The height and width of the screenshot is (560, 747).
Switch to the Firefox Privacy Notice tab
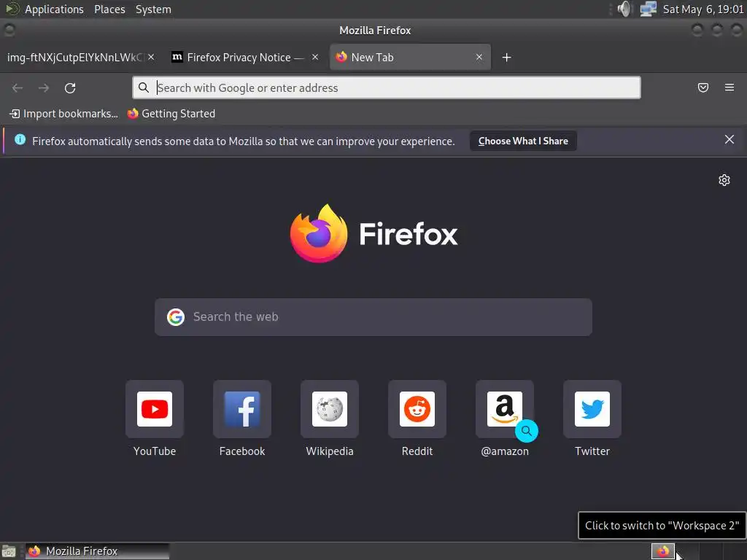point(239,58)
